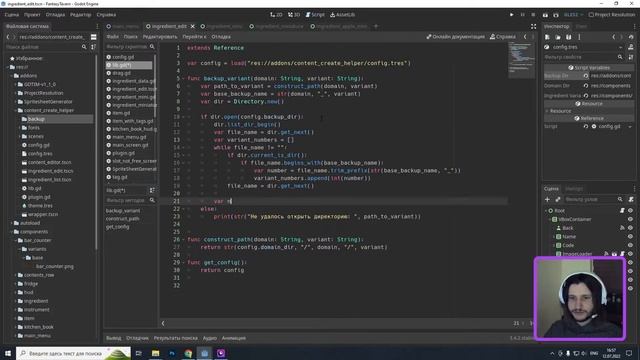Open the Отладка menu
This screenshot has width=640, height=360.
55,15
